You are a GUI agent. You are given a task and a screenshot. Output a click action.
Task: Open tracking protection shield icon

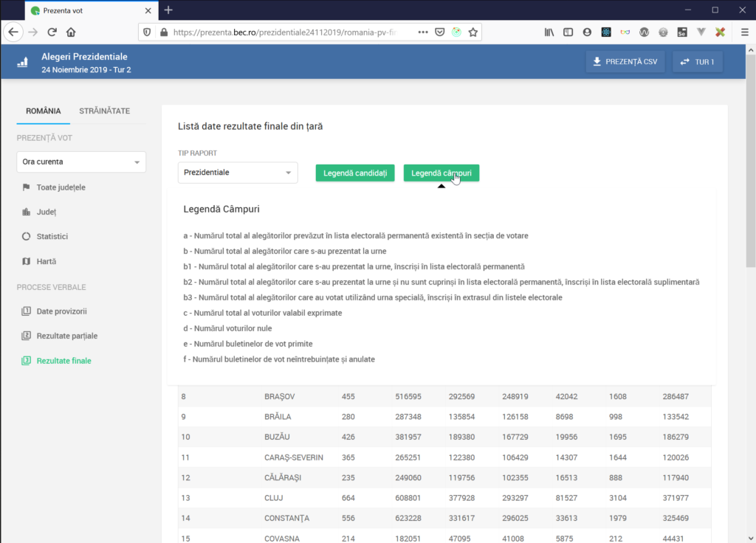147,32
